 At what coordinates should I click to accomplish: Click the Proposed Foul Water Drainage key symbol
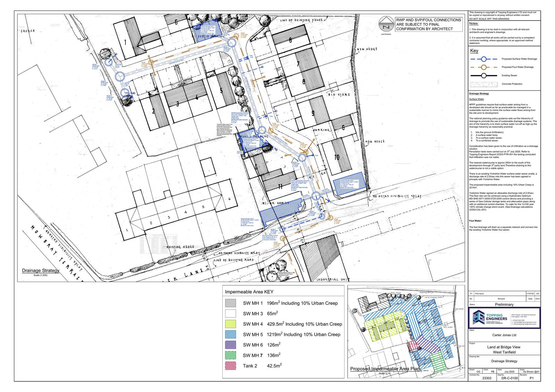(x=484, y=67)
